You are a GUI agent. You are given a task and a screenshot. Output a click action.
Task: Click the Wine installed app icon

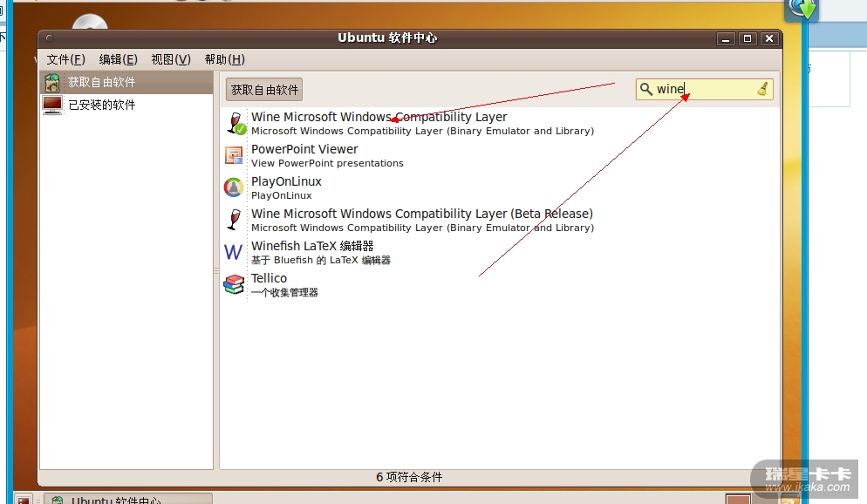(236, 123)
